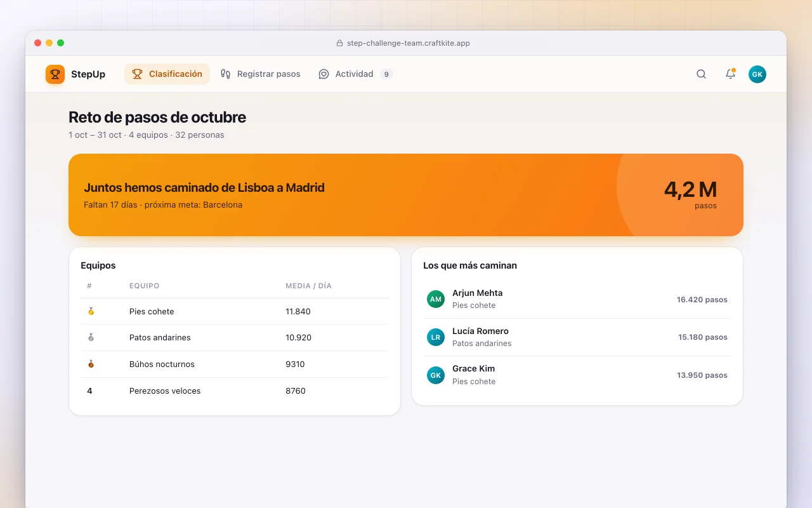
Task: Open the search magnifier icon
Action: [701, 74]
